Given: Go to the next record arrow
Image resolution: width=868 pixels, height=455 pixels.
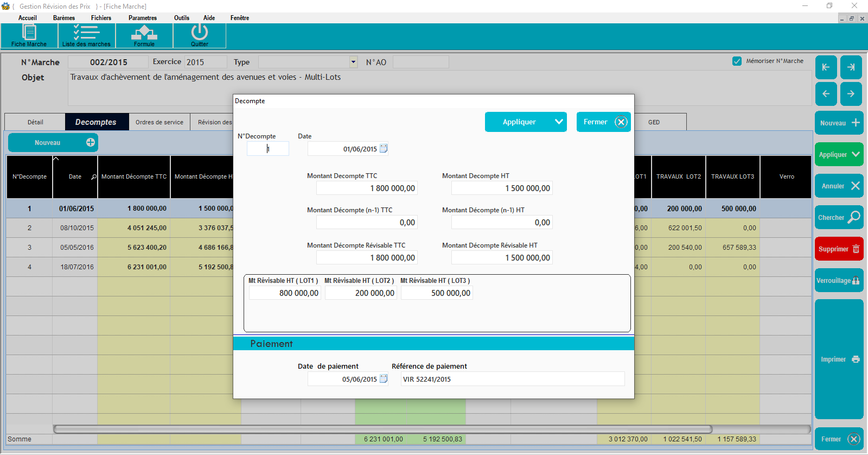Looking at the screenshot, I should click(851, 94).
